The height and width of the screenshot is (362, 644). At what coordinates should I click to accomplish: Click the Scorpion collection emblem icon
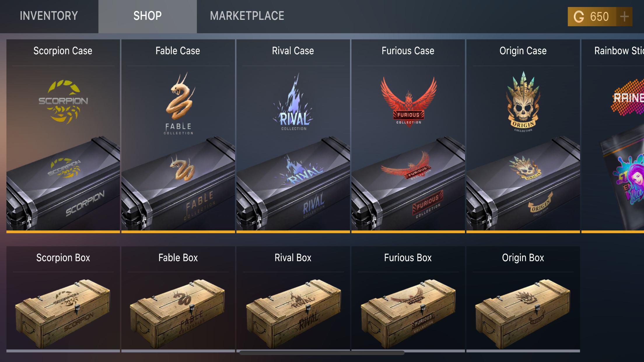[x=63, y=101]
